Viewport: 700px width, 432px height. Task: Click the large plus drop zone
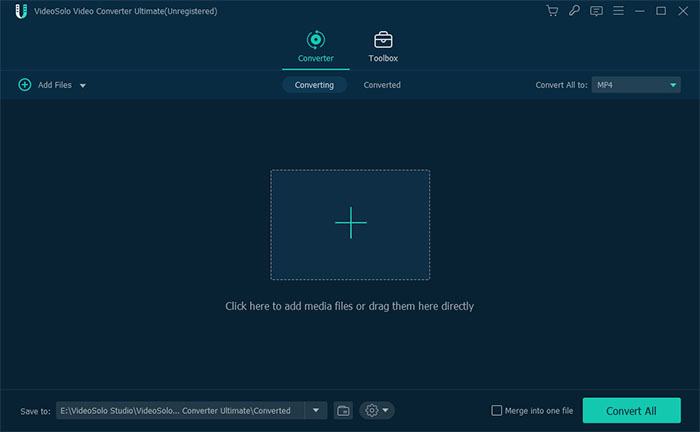[x=350, y=224]
